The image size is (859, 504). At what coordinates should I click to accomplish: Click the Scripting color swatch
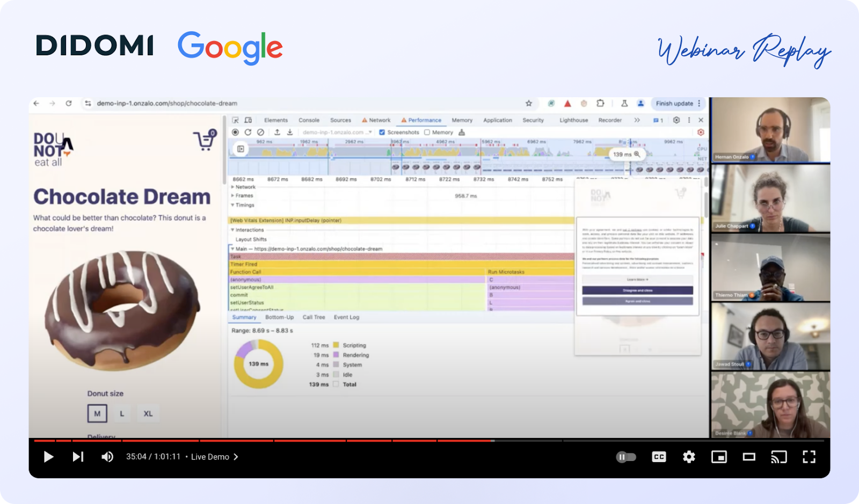coord(336,345)
